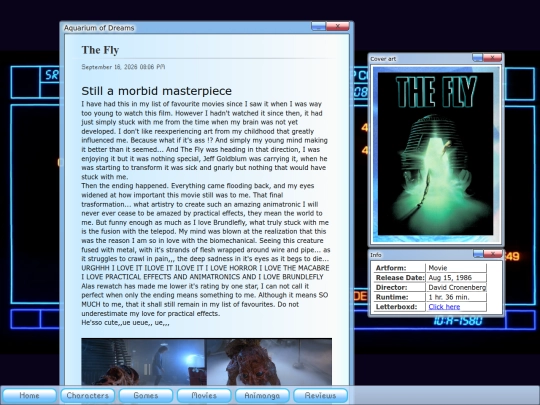Click 'Still a morbid masterpiece' heading

pyautogui.click(x=157, y=91)
